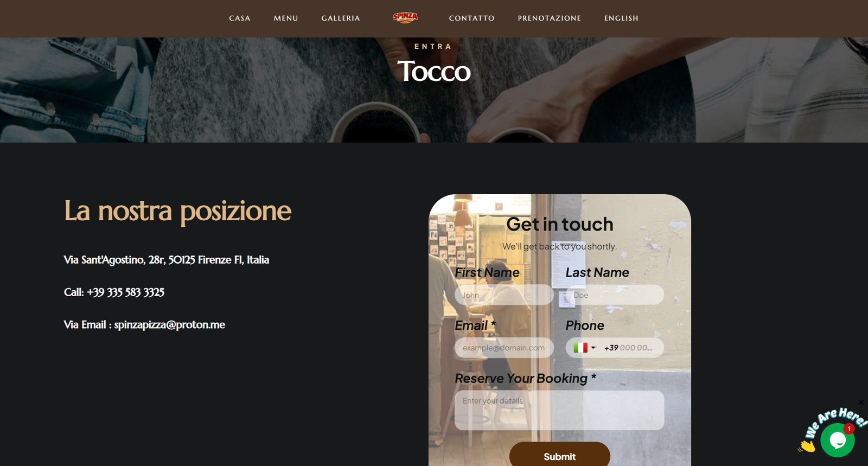The image size is (868, 466).
Task: Click the waving hand emoji icon
Action: pos(807,446)
